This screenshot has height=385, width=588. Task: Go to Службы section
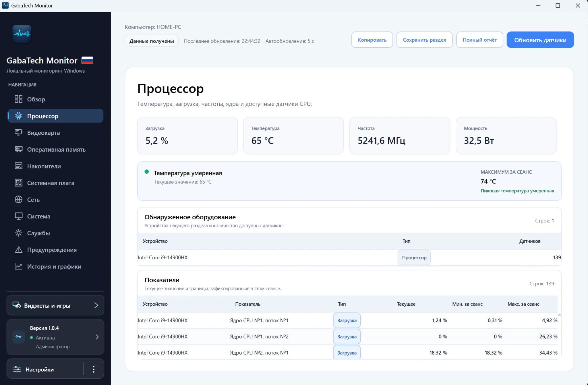coord(55,233)
